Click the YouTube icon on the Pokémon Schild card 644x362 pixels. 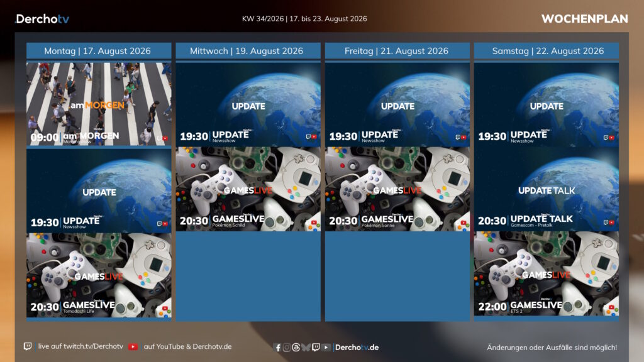[x=314, y=222]
